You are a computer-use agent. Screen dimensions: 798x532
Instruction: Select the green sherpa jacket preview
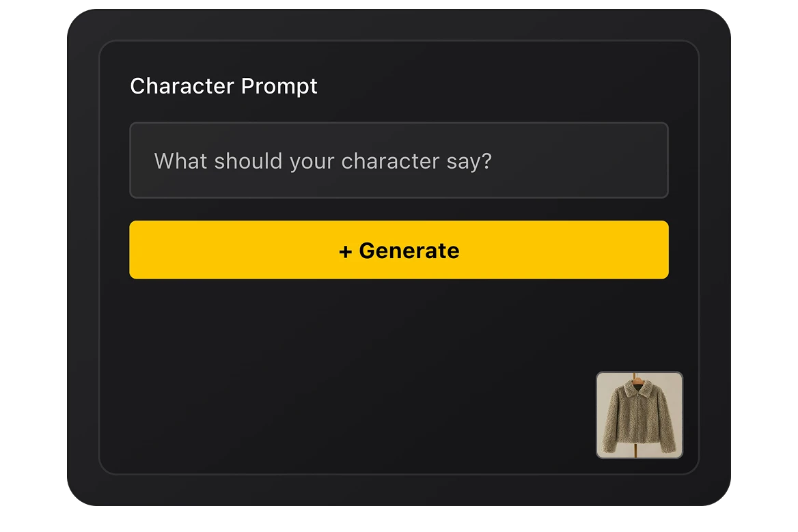click(639, 415)
